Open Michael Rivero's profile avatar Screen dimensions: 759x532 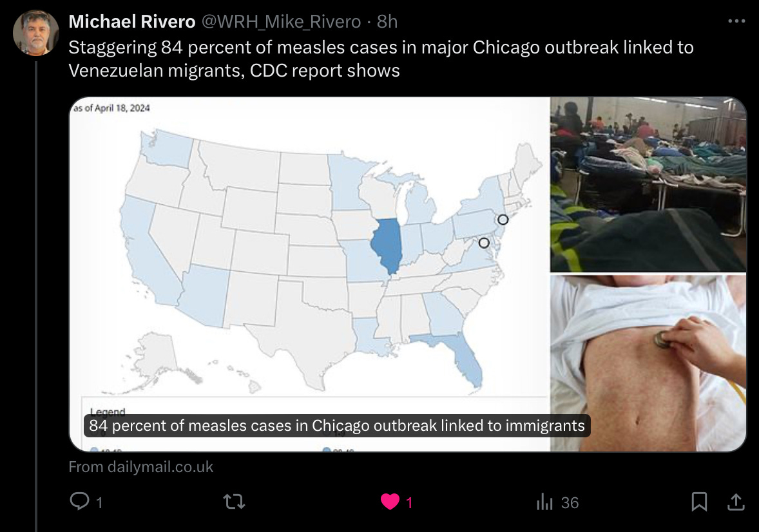point(35,33)
